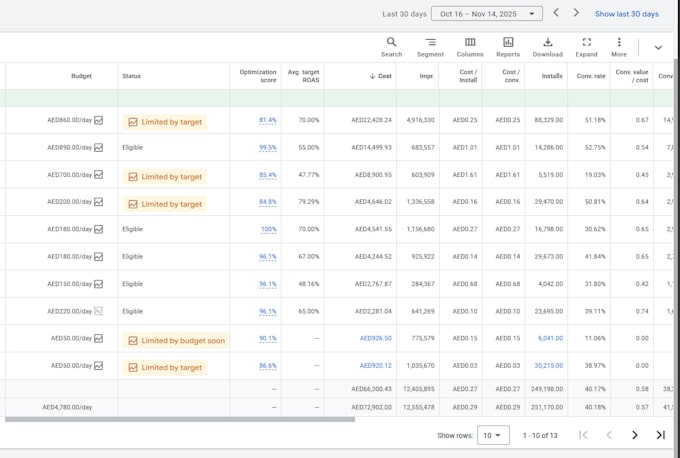This screenshot has height=458, width=680.
Task: Click the 6,041.00 installs link
Action: 550,338
